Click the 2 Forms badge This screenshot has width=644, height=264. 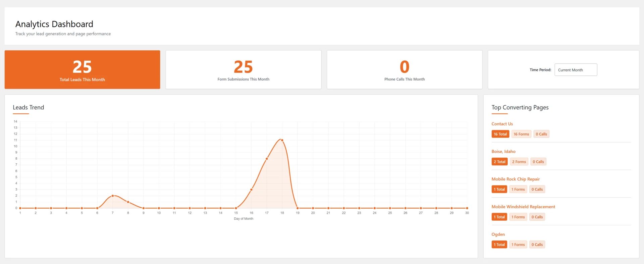519,162
